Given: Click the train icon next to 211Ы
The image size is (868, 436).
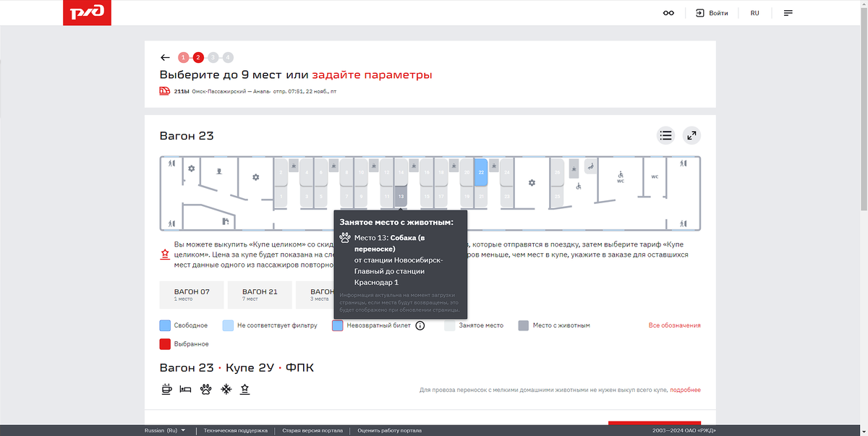Looking at the screenshot, I should (x=164, y=91).
